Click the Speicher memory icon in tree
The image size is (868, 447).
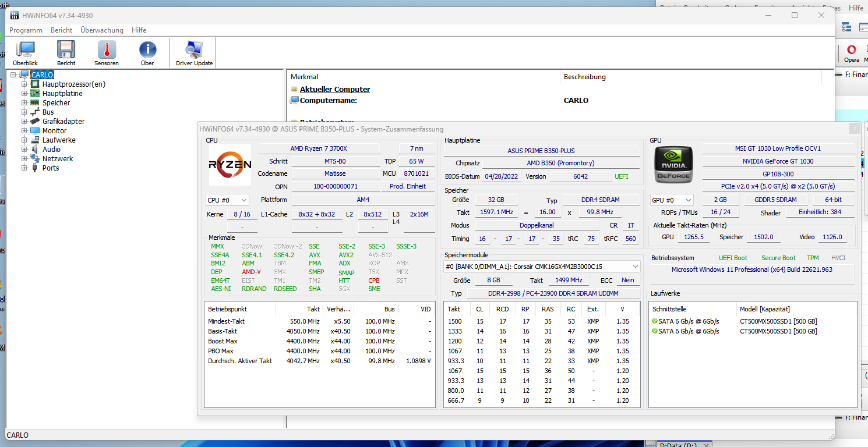(35, 103)
